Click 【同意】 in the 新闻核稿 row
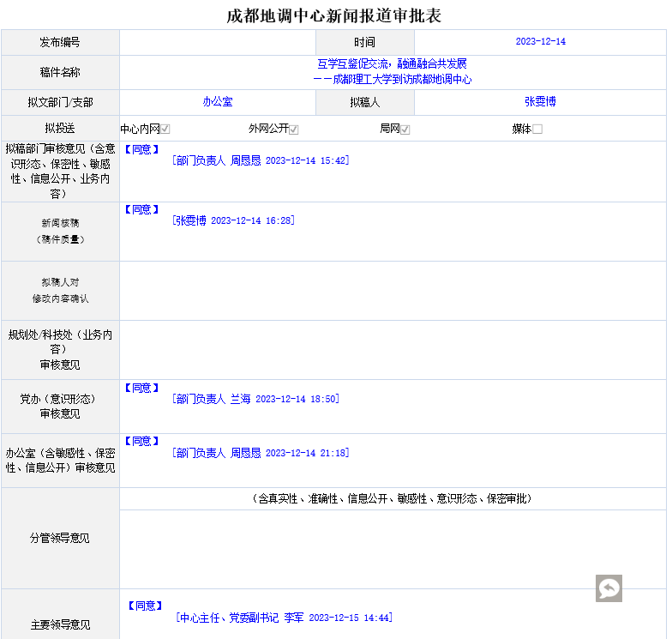Viewport: 672px width, 639px height. click(x=141, y=209)
